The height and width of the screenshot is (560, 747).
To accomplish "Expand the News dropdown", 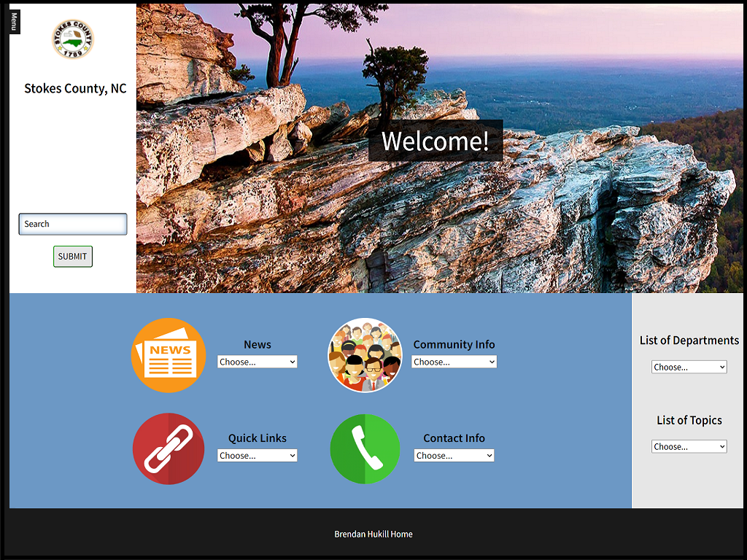I will (x=258, y=362).
